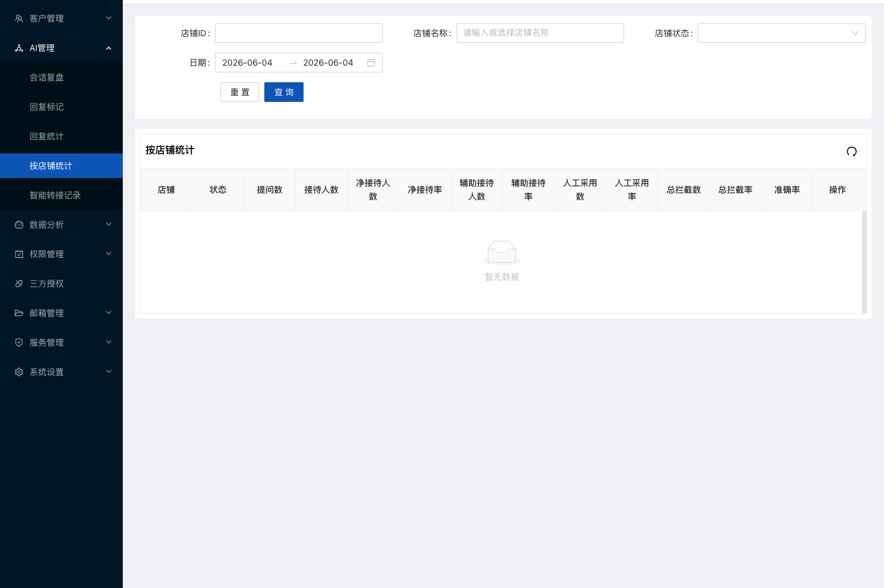Image resolution: width=884 pixels, height=588 pixels.
Task: Click the 总拦截率 column header
Action: click(x=735, y=190)
